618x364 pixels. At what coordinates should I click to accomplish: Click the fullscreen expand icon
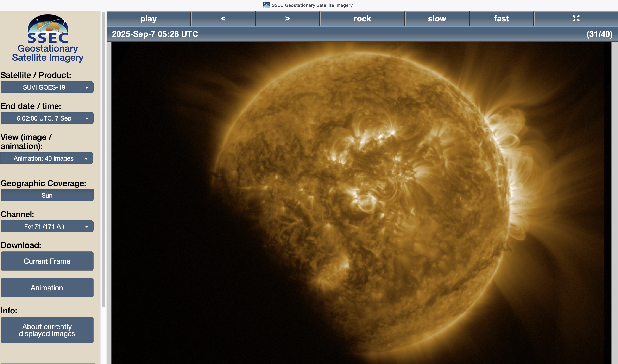(x=576, y=18)
